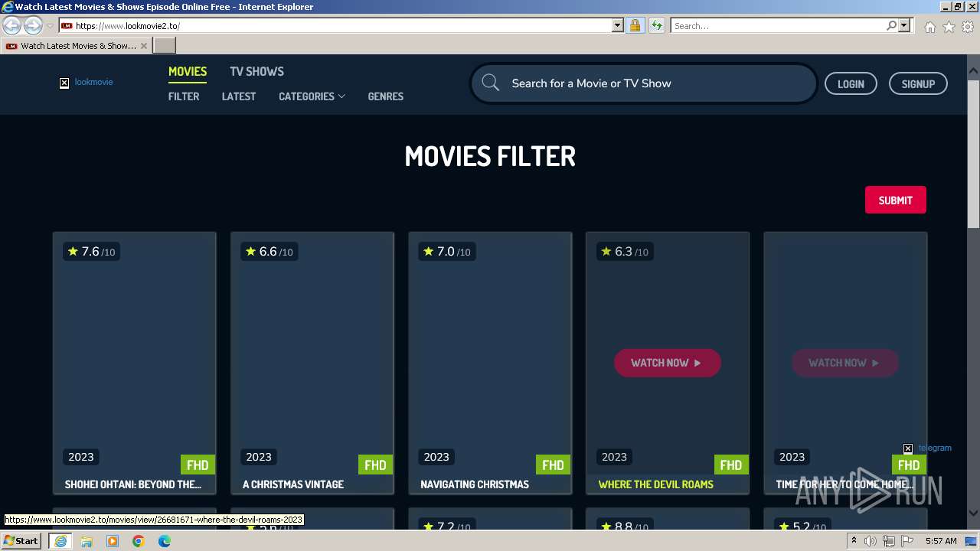Image resolution: width=980 pixels, height=551 pixels.
Task: Click WATCH NOW on Where The Devil Roams
Action: [667, 363]
